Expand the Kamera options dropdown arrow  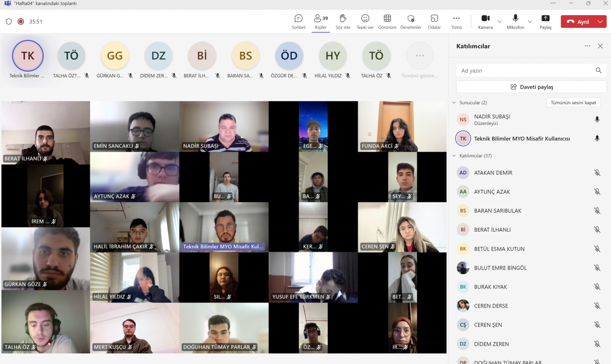coord(500,22)
